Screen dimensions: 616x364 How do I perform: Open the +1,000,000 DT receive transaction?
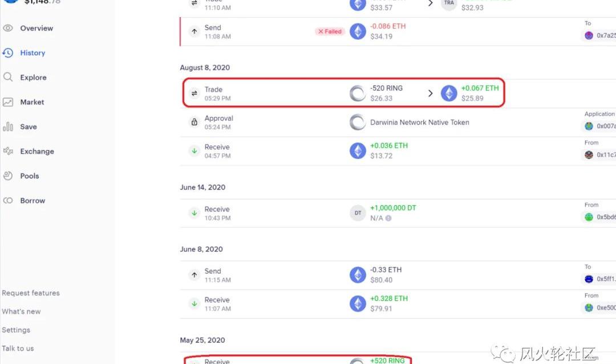(398, 213)
